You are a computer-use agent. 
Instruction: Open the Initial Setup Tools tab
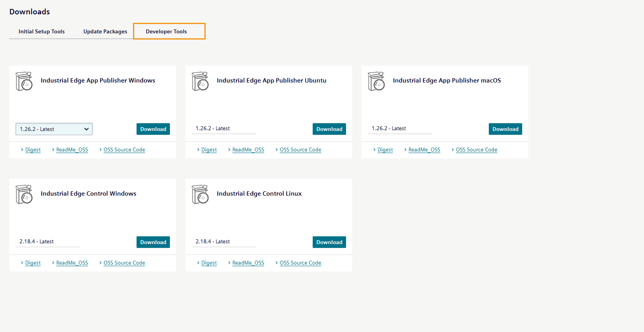pyautogui.click(x=42, y=31)
